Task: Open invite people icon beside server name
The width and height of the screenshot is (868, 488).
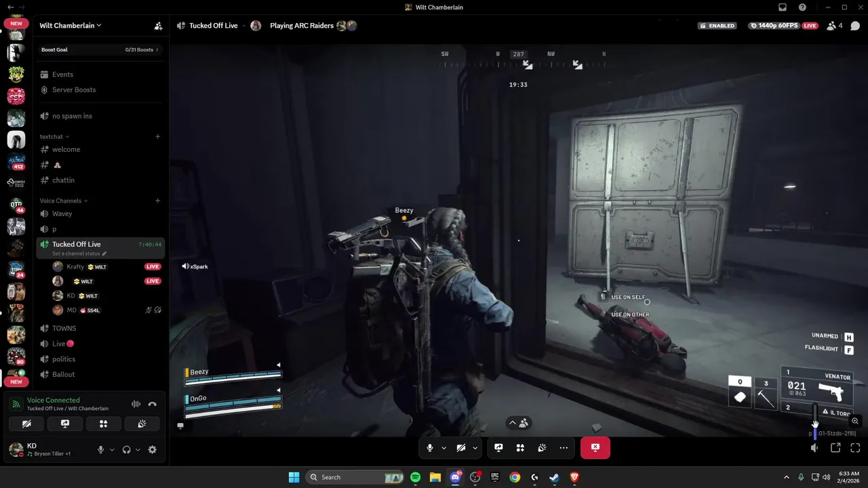Action: [x=158, y=26]
